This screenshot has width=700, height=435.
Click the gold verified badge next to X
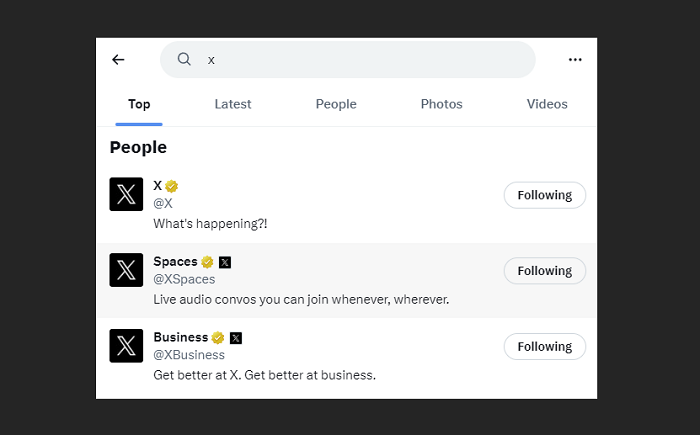[172, 186]
